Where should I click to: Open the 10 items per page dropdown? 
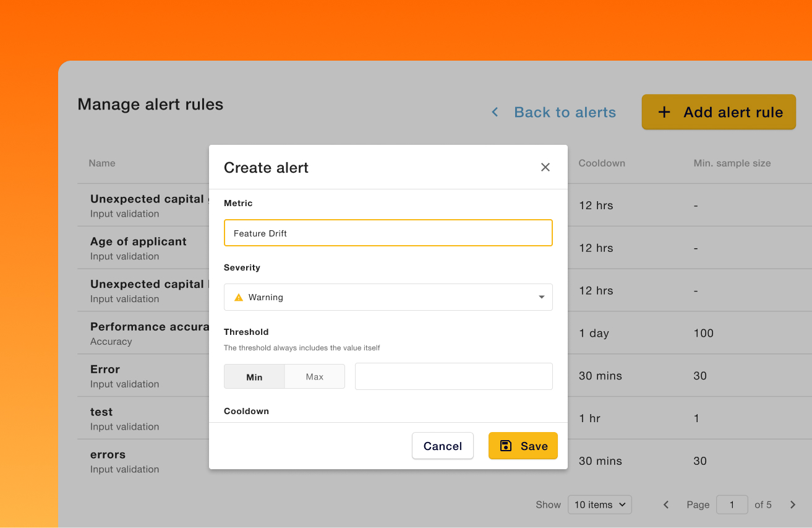tap(600, 504)
